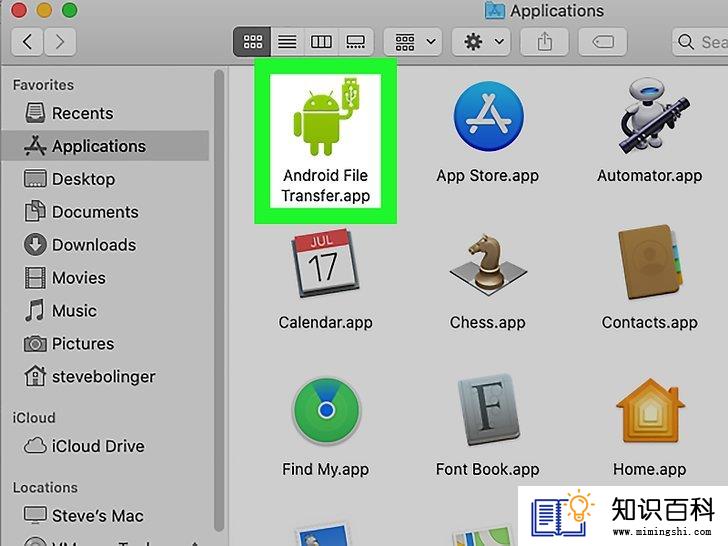Switch to gallery view

point(356,42)
